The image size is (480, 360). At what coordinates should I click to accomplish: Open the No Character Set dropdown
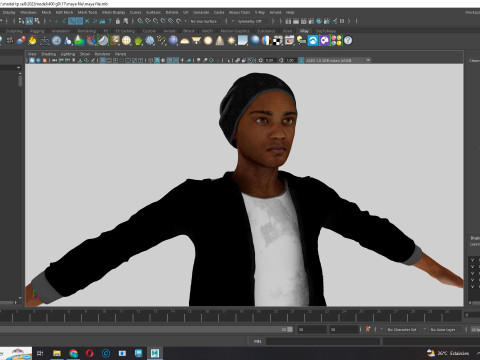402,329
